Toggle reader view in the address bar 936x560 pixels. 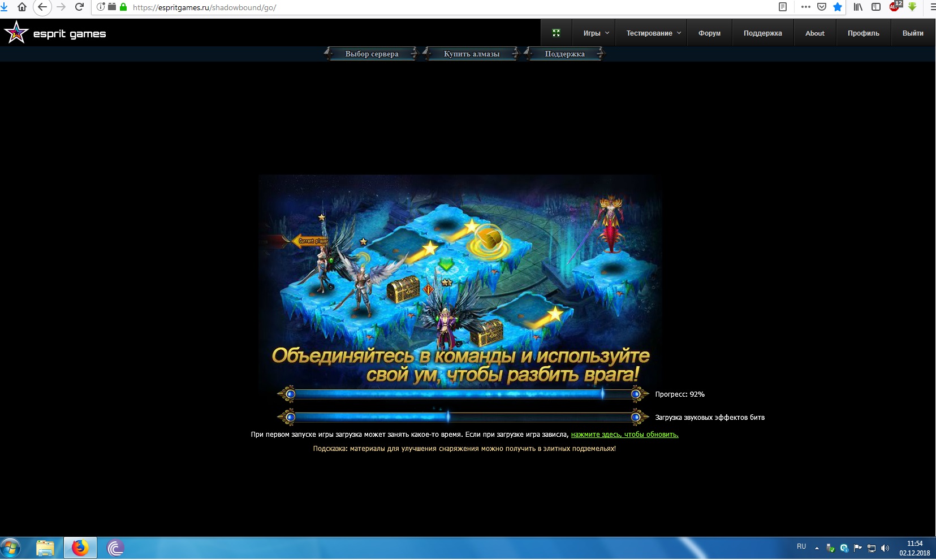click(x=783, y=7)
